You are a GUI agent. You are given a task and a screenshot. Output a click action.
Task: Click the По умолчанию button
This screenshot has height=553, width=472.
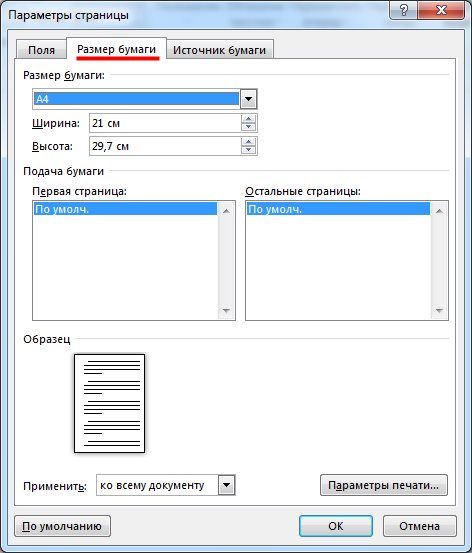(x=62, y=526)
